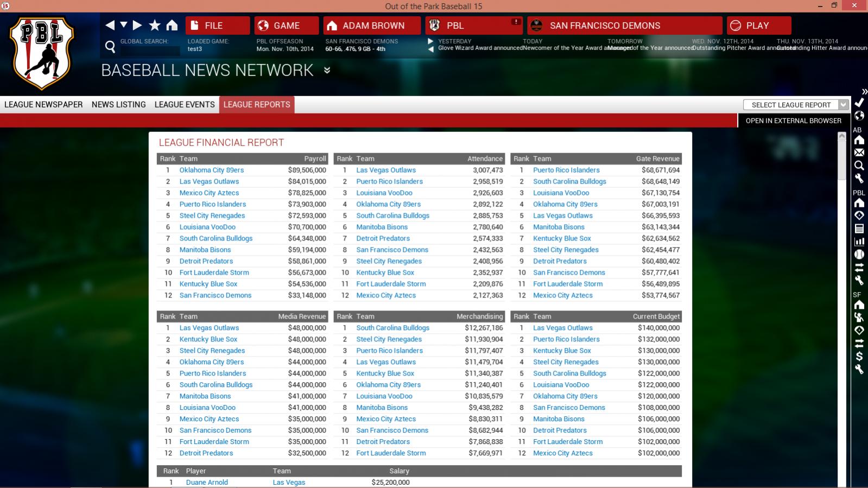Open the Duane Arnold player link
This screenshot has height=488, width=868.
207,482
